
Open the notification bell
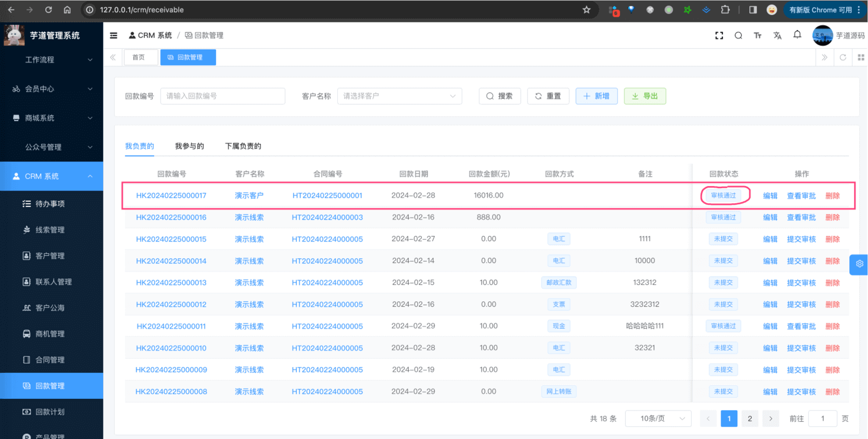pyautogui.click(x=797, y=35)
